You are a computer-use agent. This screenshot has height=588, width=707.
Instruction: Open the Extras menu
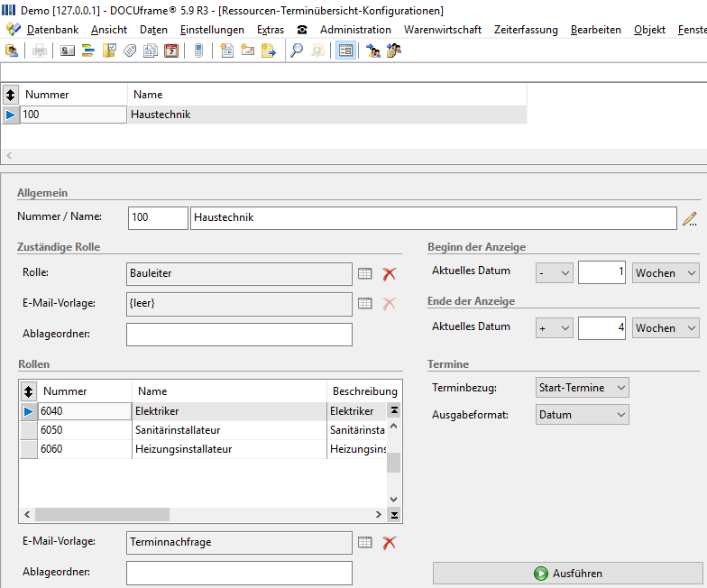click(271, 30)
